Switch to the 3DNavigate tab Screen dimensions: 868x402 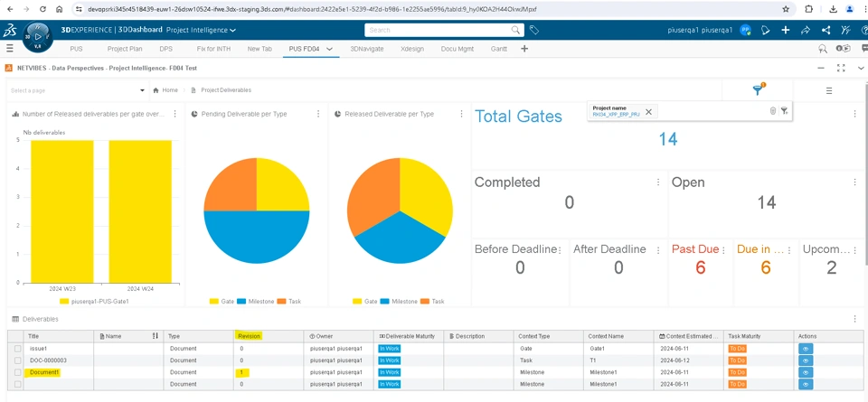(366, 49)
